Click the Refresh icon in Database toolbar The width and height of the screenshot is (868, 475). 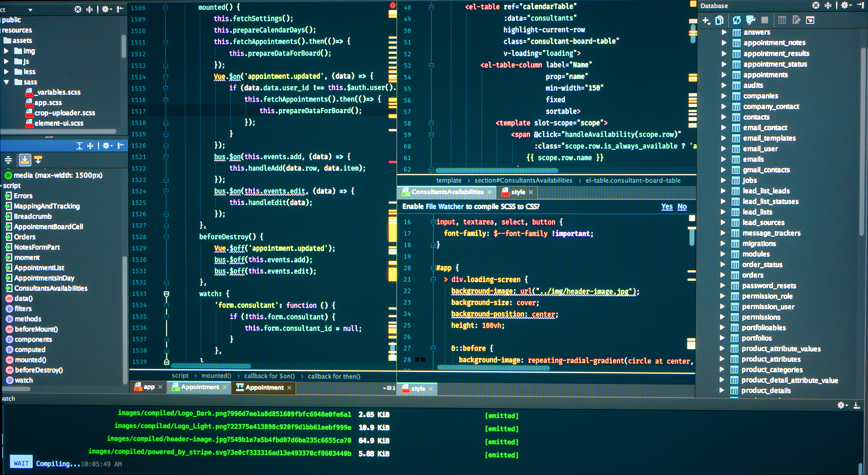(x=737, y=20)
